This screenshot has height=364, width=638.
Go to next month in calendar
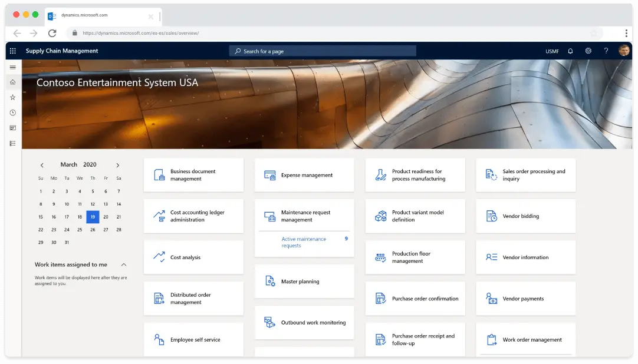[118, 166]
